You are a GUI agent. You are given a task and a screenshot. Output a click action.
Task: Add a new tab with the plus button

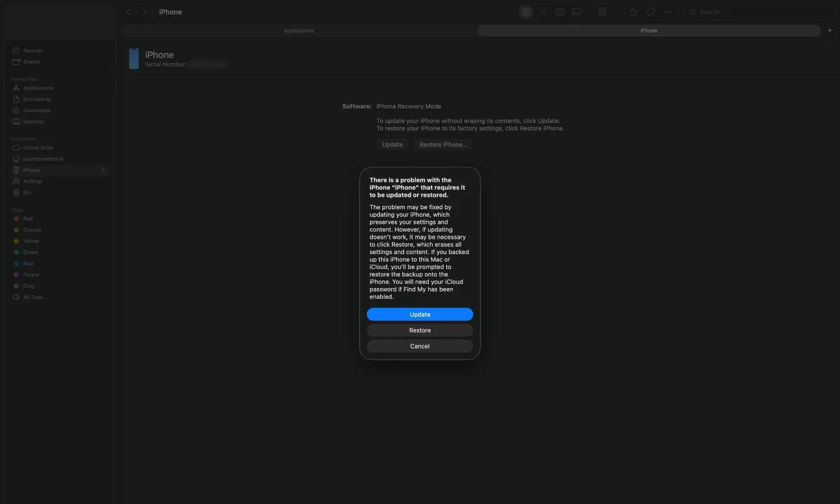click(829, 30)
